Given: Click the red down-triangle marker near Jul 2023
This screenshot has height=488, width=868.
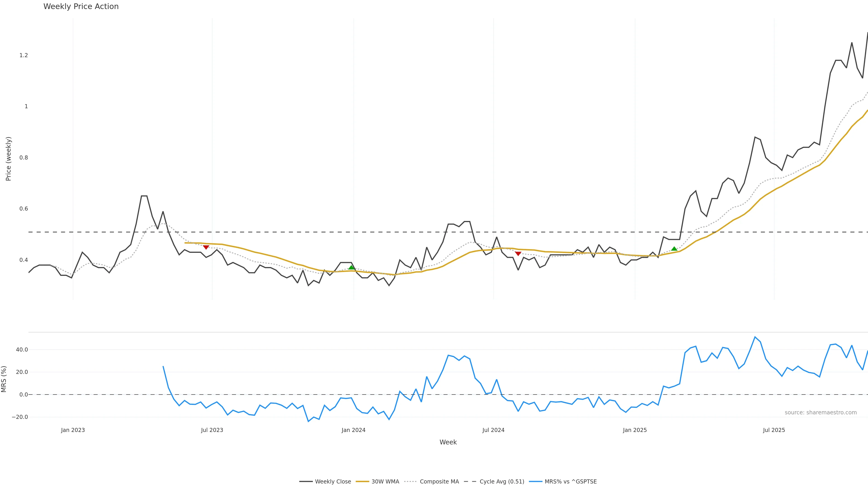Looking at the screenshot, I should tap(206, 248).
